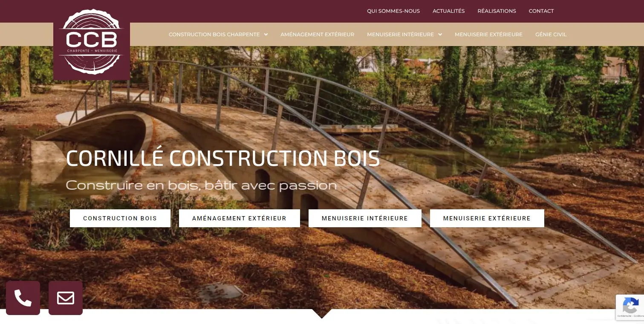This screenshot has width=644, height=324.
Task: Click the reCAPTCHA badge icon
Action: pos(630,306)
